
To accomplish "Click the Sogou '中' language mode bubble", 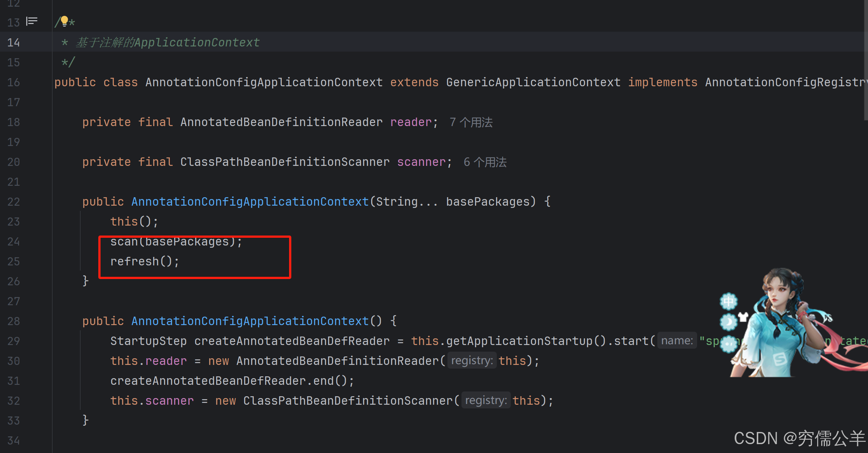I will tap(728, 302).
